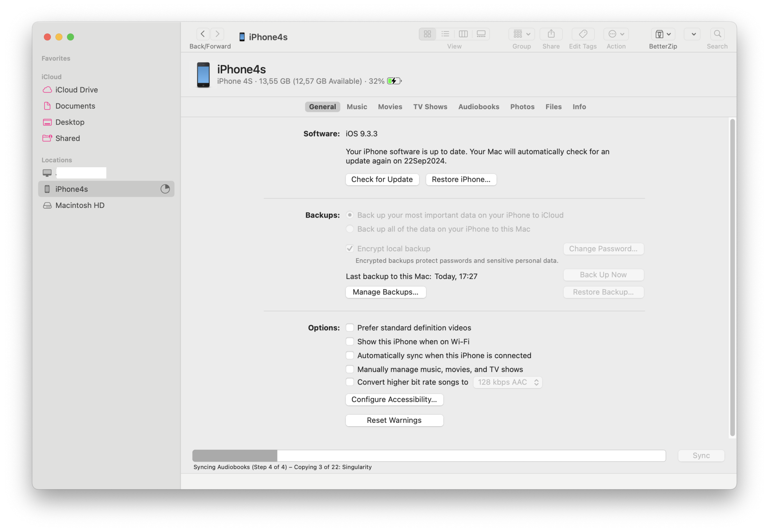
Task: Switch to the Audiobooks tab
Action: point(478,106)
